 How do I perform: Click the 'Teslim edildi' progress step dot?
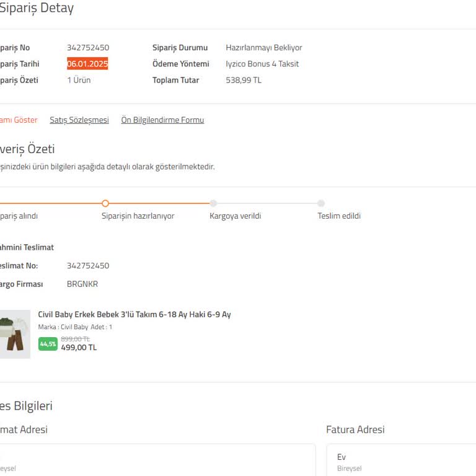pyautogui.click(x=321, y=203)
